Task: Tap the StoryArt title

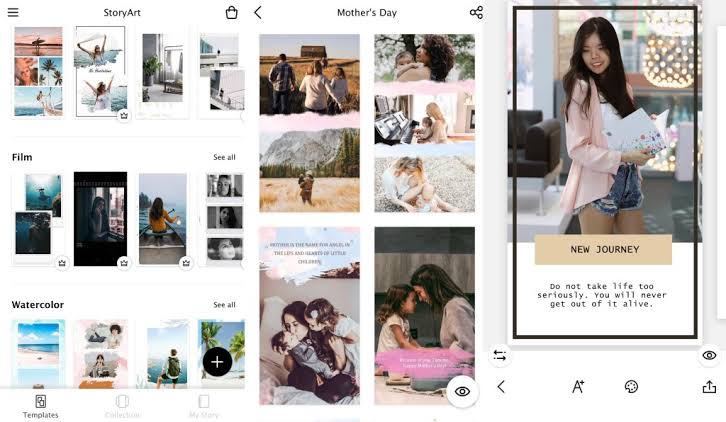Action: coord(122,13)
